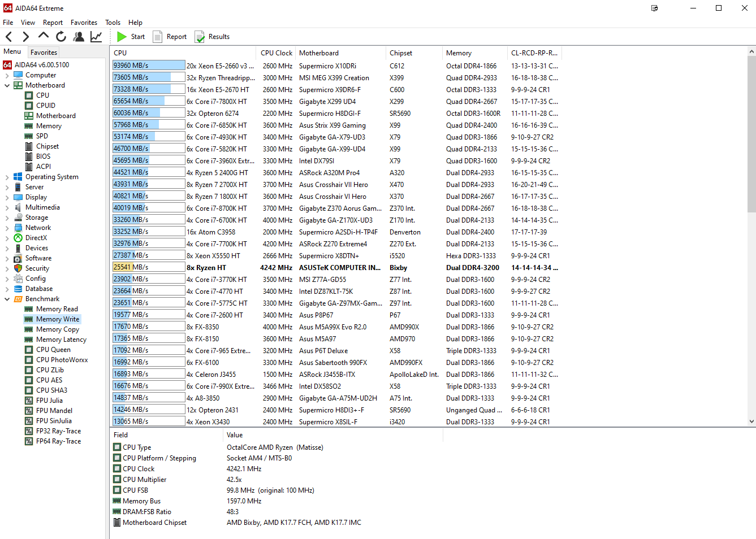Open the Report menu
Screen dimensions: 756x539
[x=53, y=23]
